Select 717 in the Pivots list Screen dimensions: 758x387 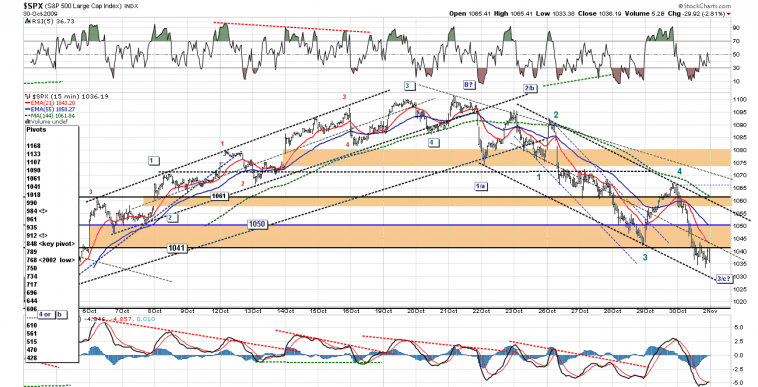pyautogui.click(x=32, y=285)
